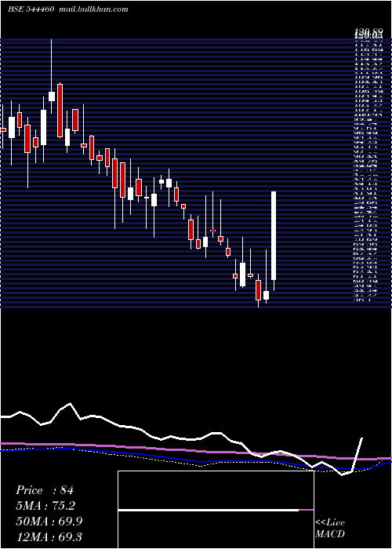Image resolution: width=392 pixels, height=549 pixels.
Task: Click the BSE 544460 symbol label
Action: 31,9
